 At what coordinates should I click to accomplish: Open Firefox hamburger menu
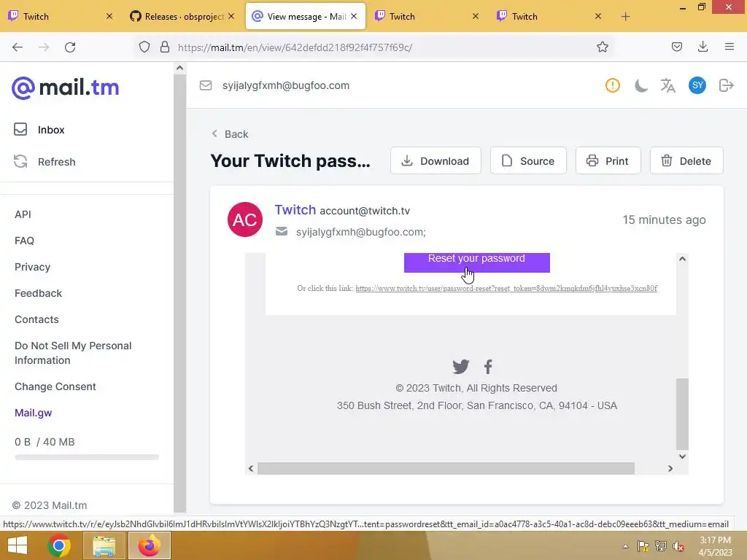click(x=729, y=47)
